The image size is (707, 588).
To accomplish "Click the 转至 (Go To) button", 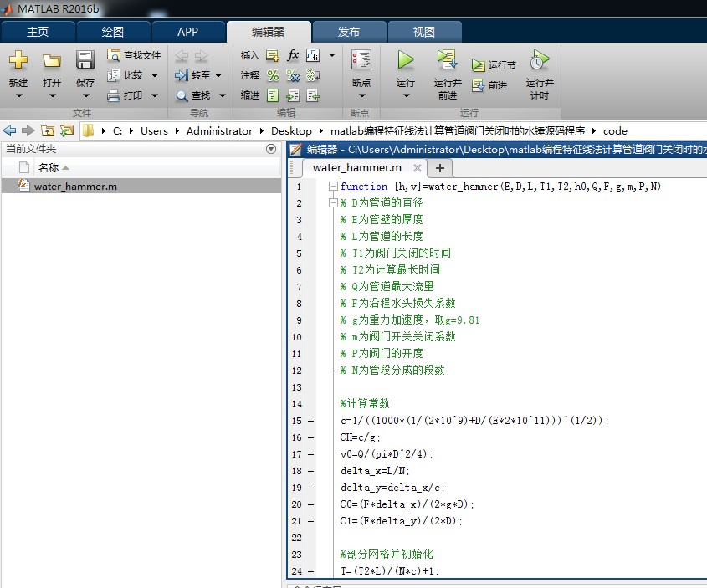I will (192, 75).
